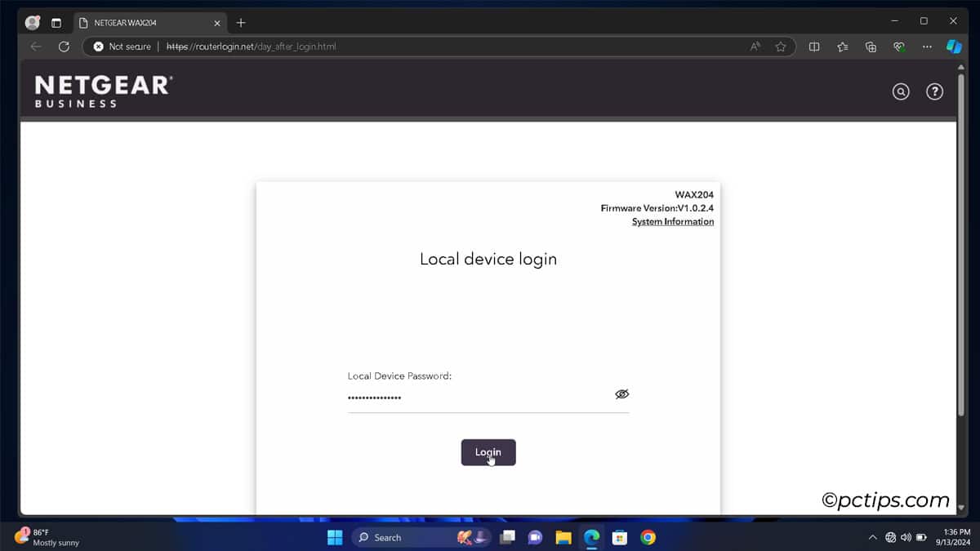
Task: Open the Teams chat taskbar icon
Action: tap(536, 537)
